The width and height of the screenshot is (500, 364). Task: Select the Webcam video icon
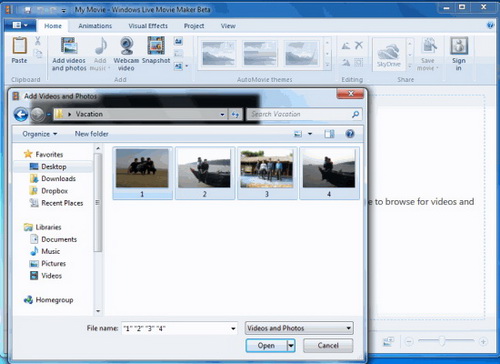(126, 46)
